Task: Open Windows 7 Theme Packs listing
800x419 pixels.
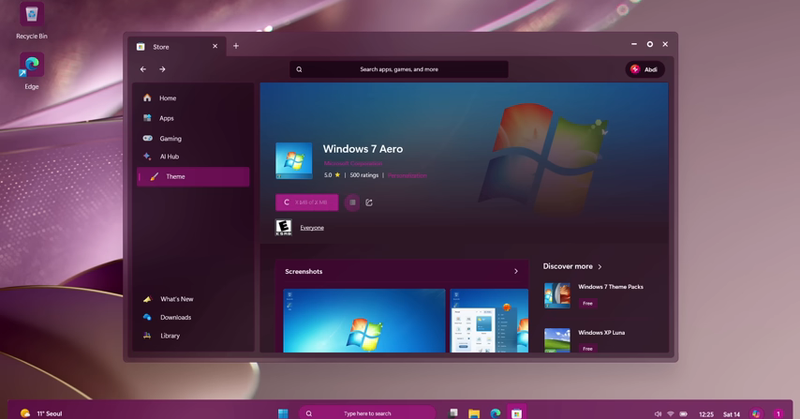Action: pos(611,287)
